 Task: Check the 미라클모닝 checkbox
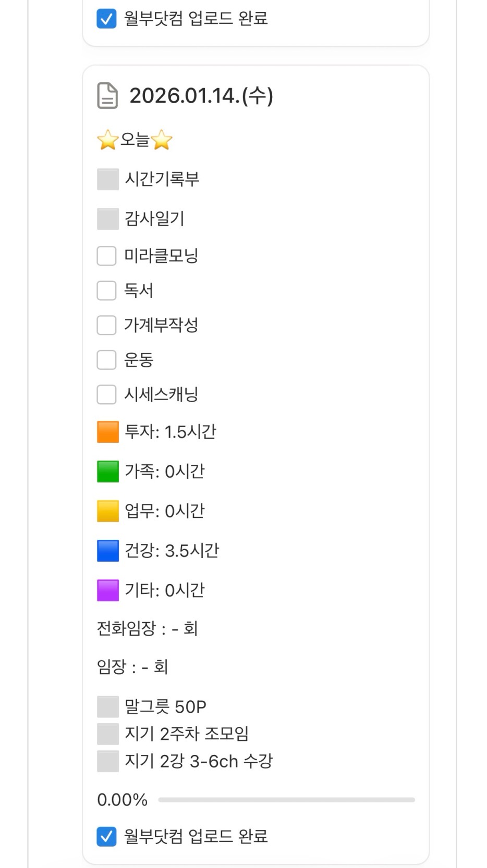tap(106, 256)
